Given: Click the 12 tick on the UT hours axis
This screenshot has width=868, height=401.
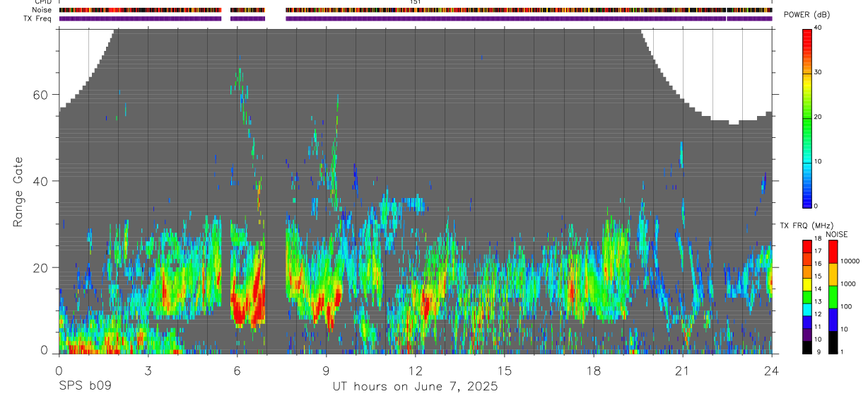Looking at the screenshot, I should pyautogui.click(x=415, y=369).
